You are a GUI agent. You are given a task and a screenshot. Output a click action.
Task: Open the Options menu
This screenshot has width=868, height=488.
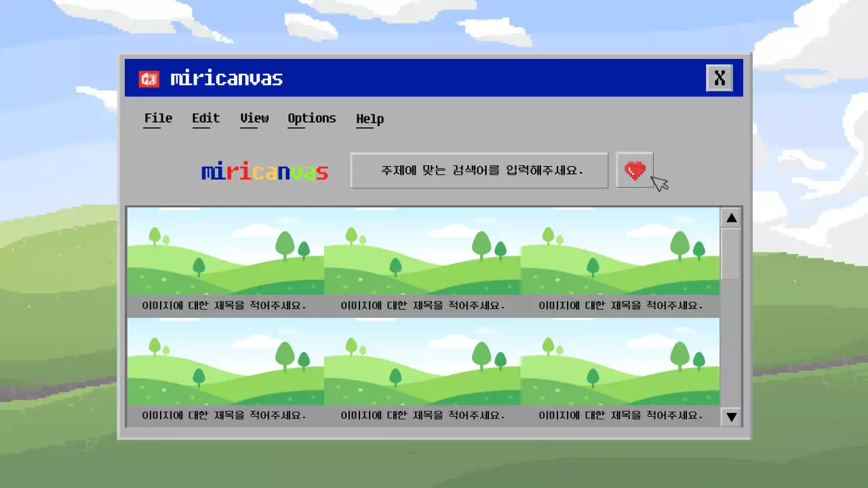[312, 118]
